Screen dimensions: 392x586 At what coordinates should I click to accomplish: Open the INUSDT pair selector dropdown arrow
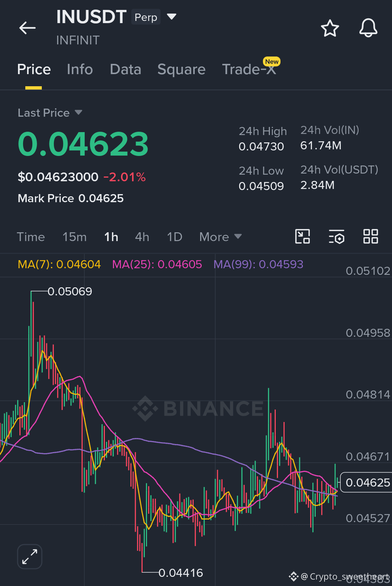tap(172, 17)
